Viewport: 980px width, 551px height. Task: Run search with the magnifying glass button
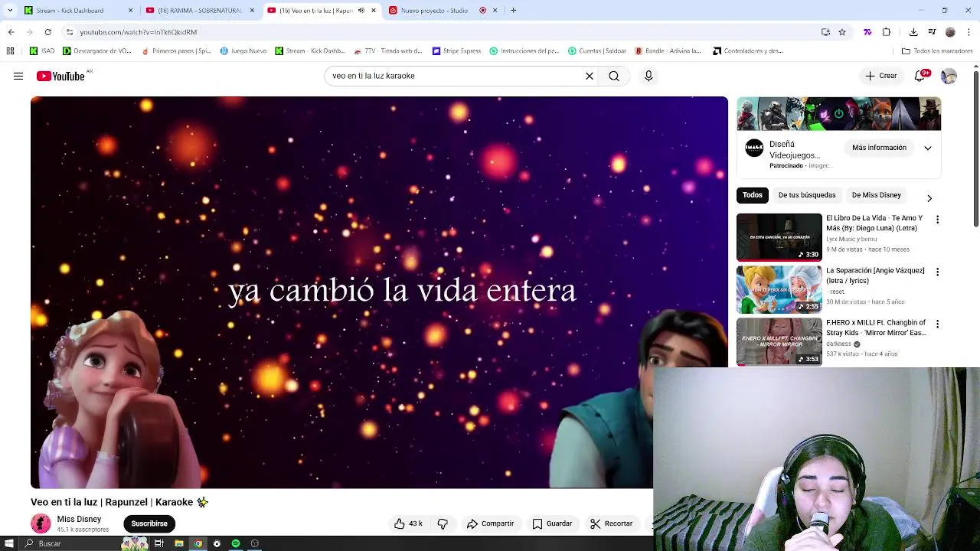click(x=614, y=76)
